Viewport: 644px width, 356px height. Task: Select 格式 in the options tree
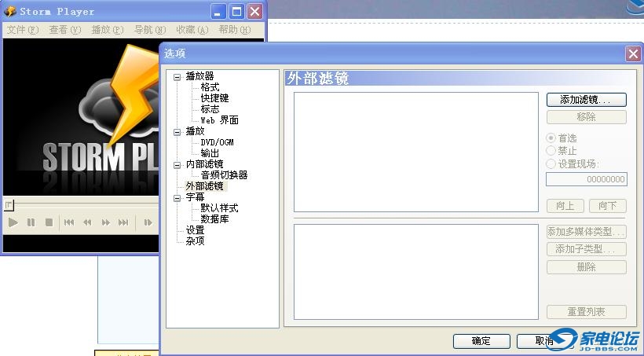tap(210, 87)
